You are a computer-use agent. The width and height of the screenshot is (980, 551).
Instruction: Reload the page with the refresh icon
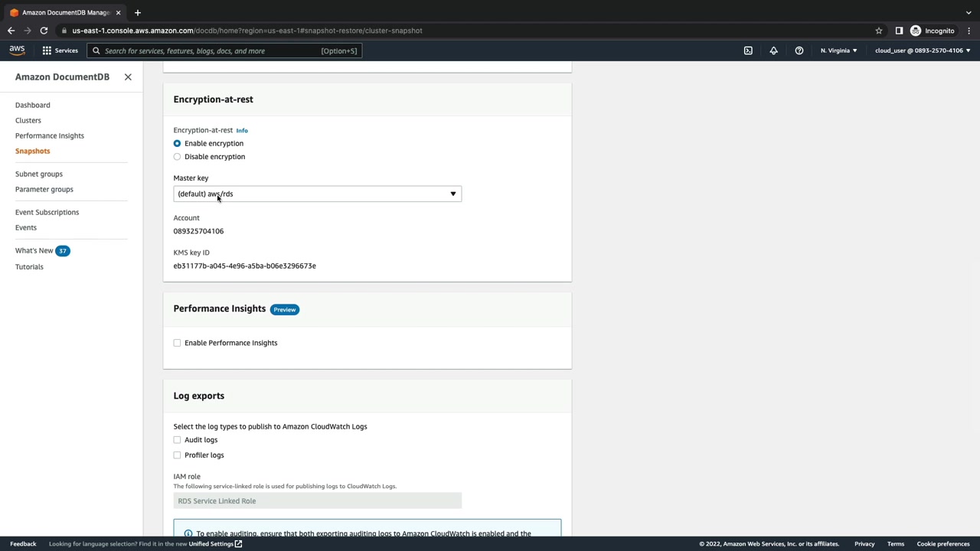tap(44, 31)
